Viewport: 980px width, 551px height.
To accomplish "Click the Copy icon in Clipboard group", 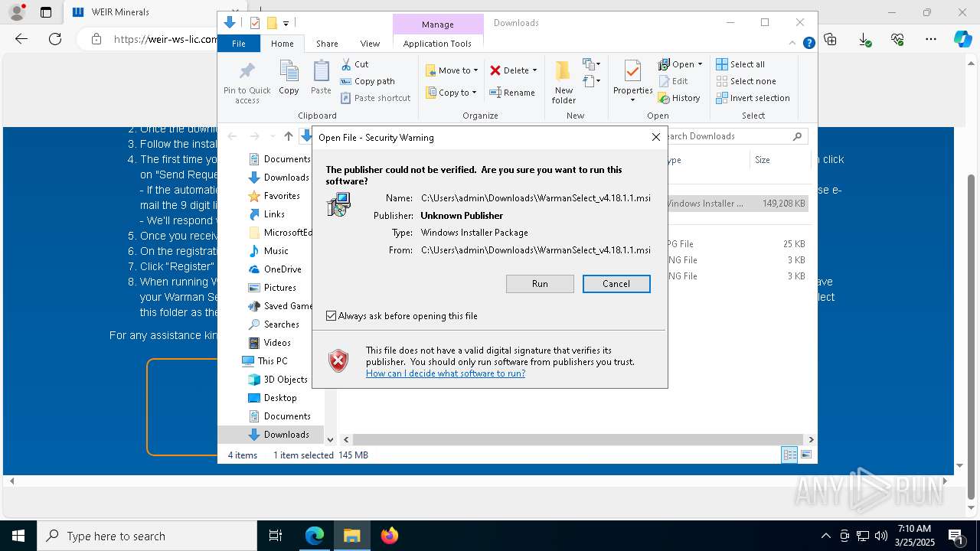I will (289, 71).
